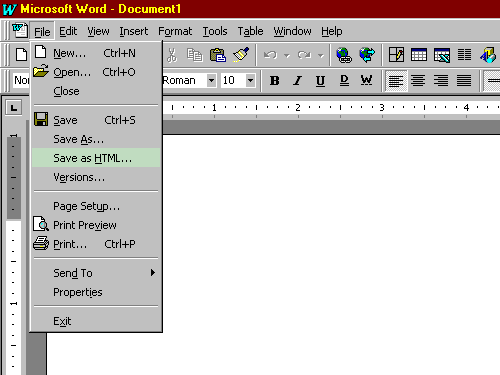The image size is (500, 375).
Task: Toggle Underline formatting
Action: [x=320, y=80]
